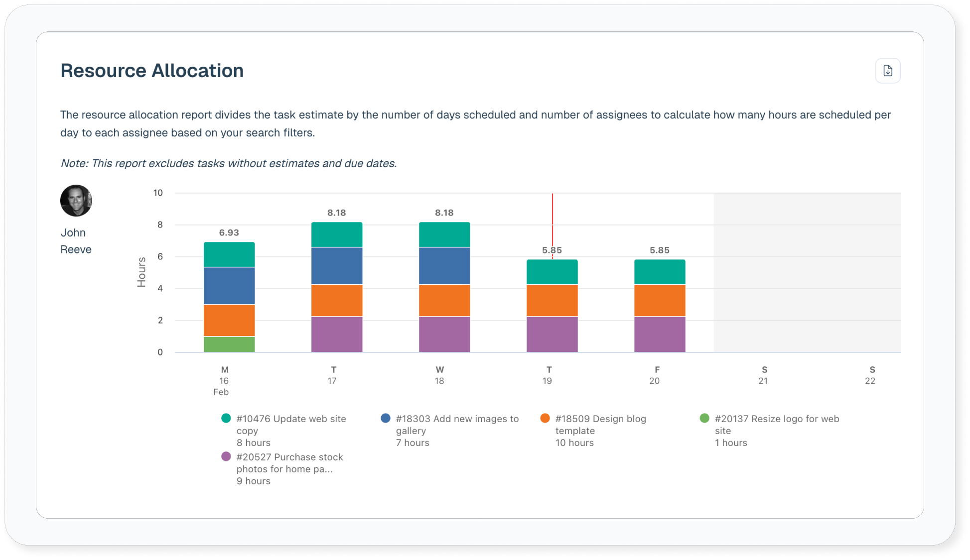Click the green Resize logo segment on Monday's bar
Viewport: 970px width, 560px height.
[229, 344]
